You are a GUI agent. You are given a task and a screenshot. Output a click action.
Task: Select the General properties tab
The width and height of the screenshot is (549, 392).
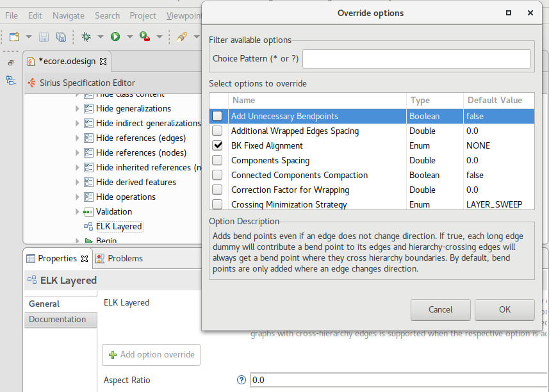coord(61,304)
